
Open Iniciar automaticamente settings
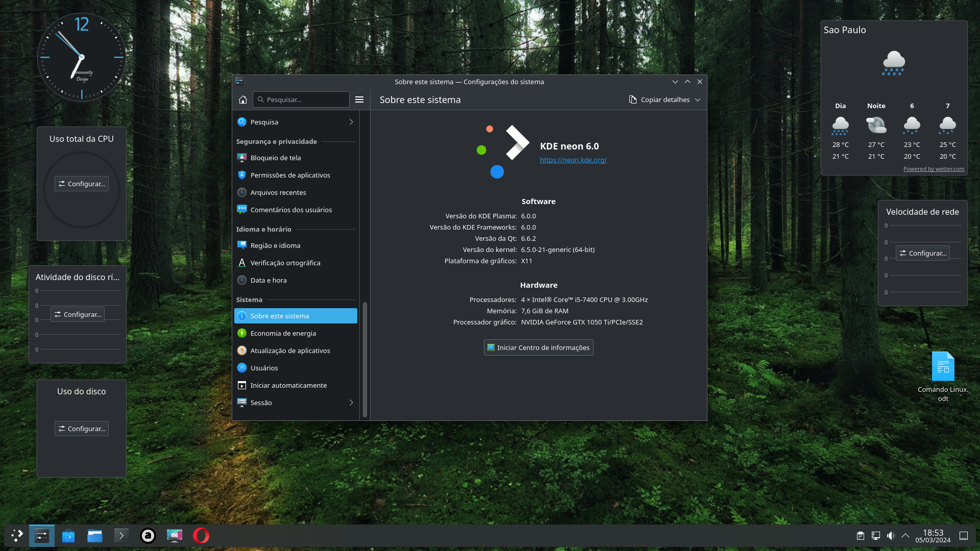point(296,385)
